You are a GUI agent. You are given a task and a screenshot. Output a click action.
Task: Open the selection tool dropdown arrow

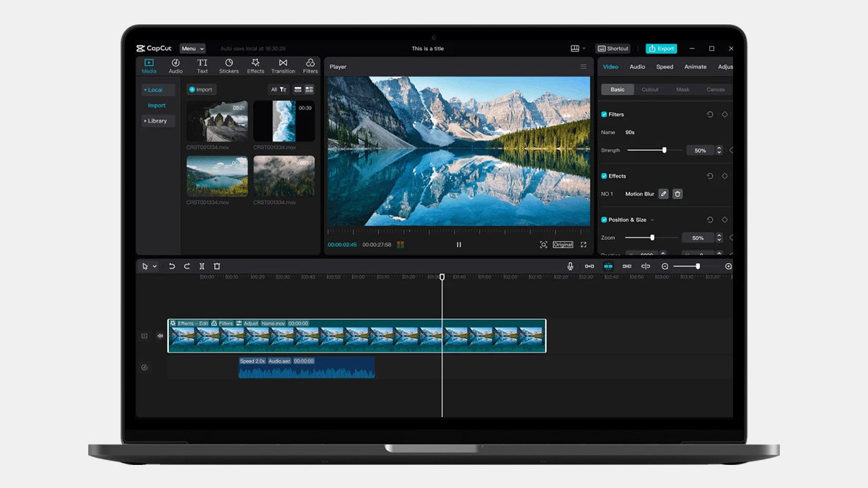tap(155, 266)
